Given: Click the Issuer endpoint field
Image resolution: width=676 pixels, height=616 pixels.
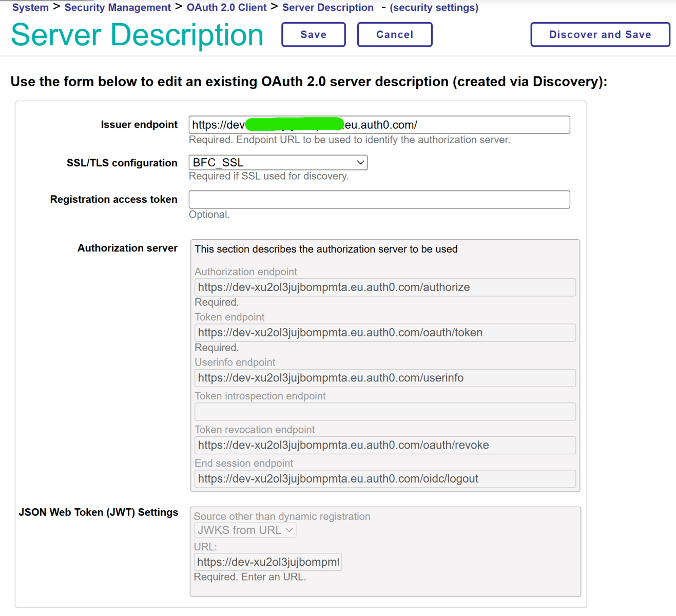Looking at the screenshot, I should point(379,125).
